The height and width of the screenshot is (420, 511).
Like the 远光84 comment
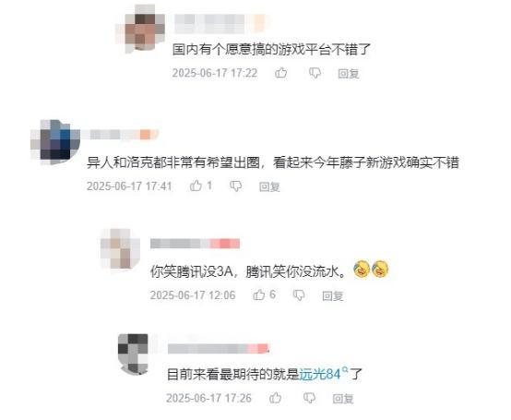276,398
